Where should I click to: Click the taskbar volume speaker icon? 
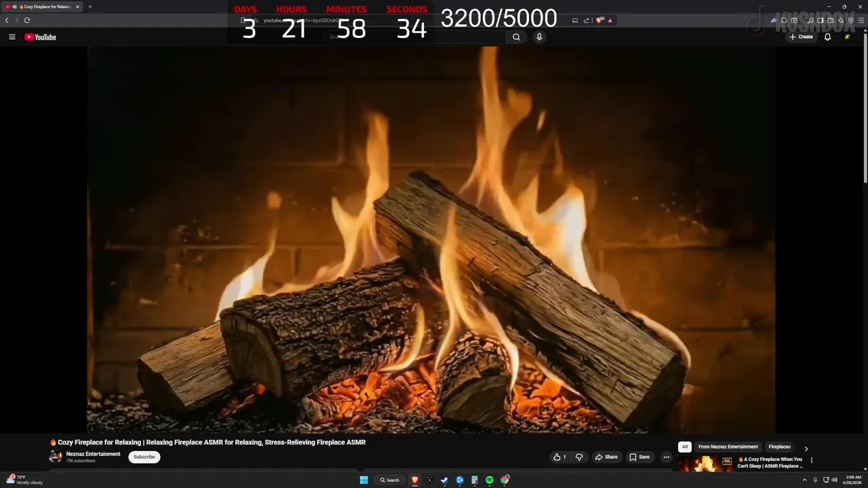pyautogui.click(x=834, y=480)
